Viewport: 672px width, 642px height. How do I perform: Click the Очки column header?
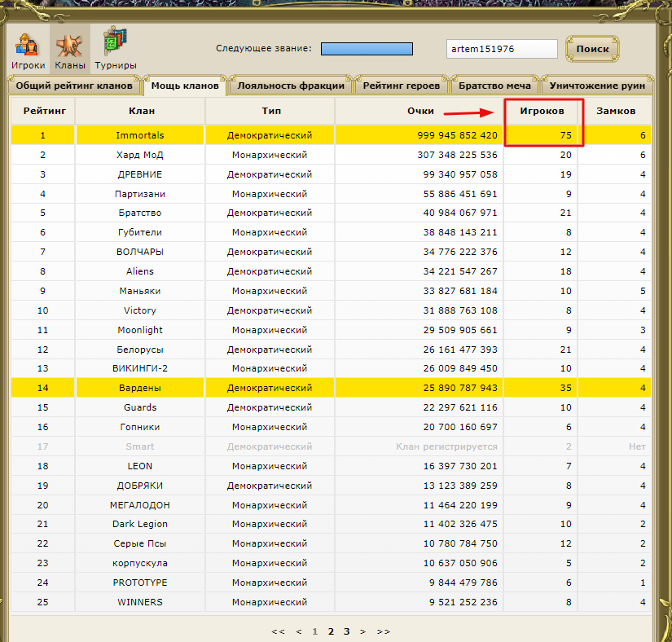pyautogui.click(x=420, y=111)
